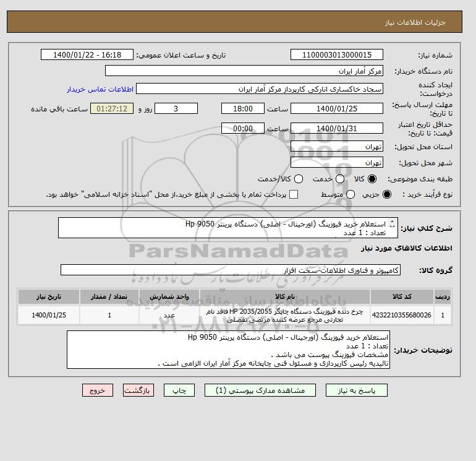Click the اطلاعات کالاهای مورد نیاز section heading

407,248
